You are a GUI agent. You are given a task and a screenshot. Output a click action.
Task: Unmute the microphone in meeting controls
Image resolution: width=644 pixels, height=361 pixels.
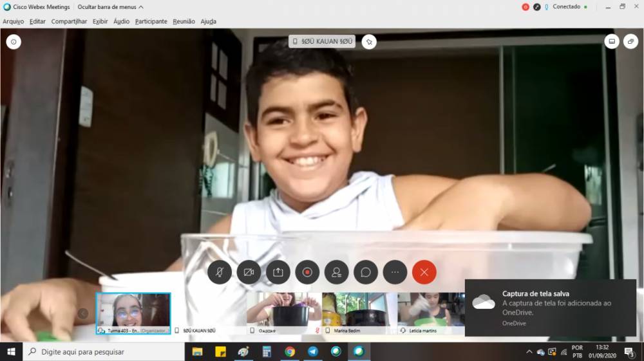tap(220, 272)
